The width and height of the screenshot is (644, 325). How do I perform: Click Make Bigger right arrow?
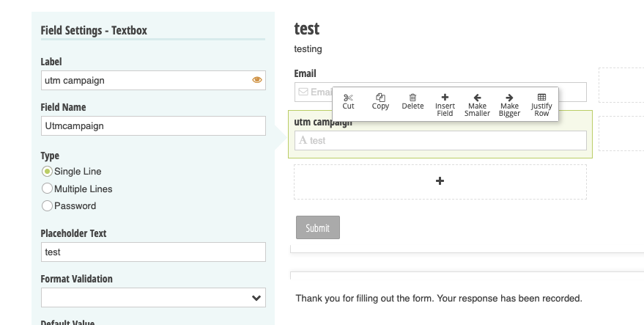click(x=509, y=98)
